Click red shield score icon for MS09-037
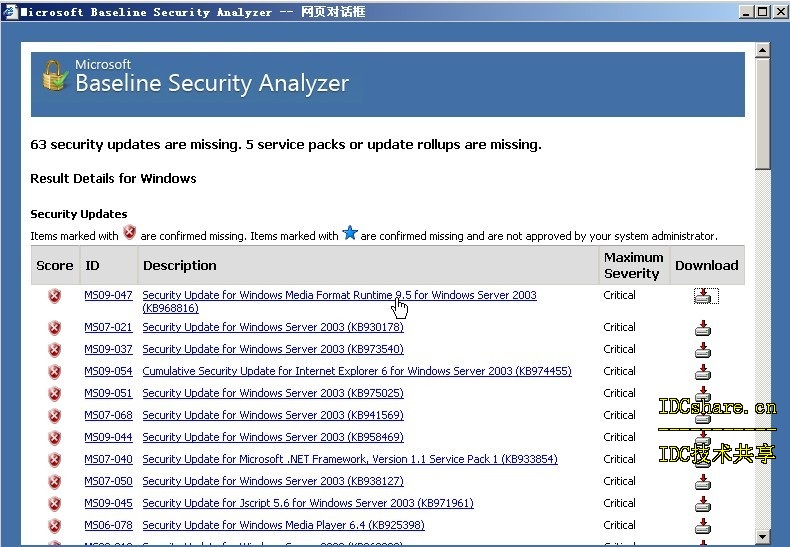This screenshot has height=547, width=790. tap(54, 350)
